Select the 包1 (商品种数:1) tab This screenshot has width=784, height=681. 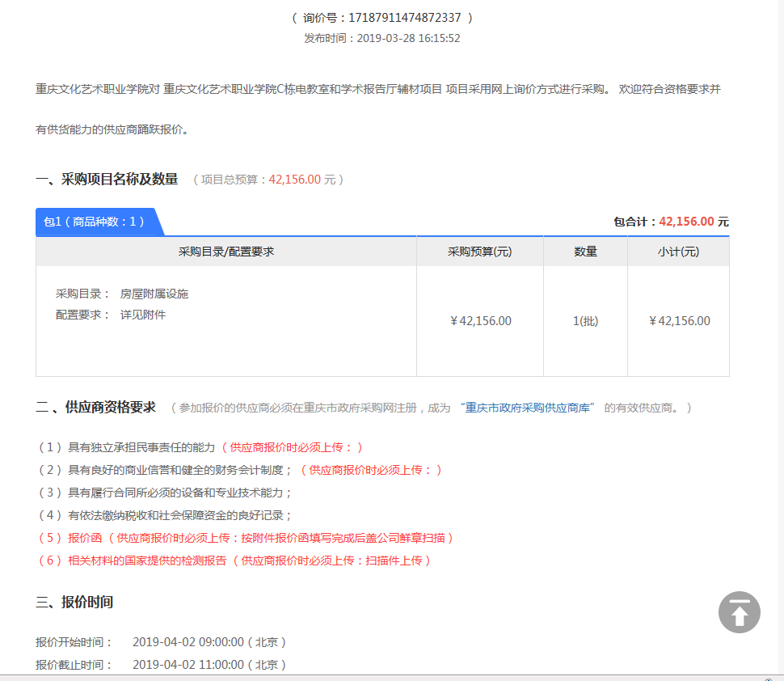(99, 222)
